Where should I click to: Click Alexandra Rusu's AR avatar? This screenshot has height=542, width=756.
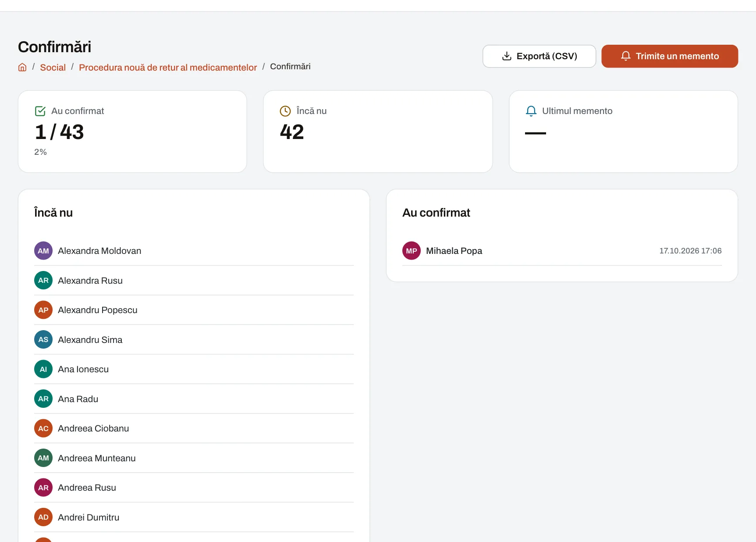(43, 280)
